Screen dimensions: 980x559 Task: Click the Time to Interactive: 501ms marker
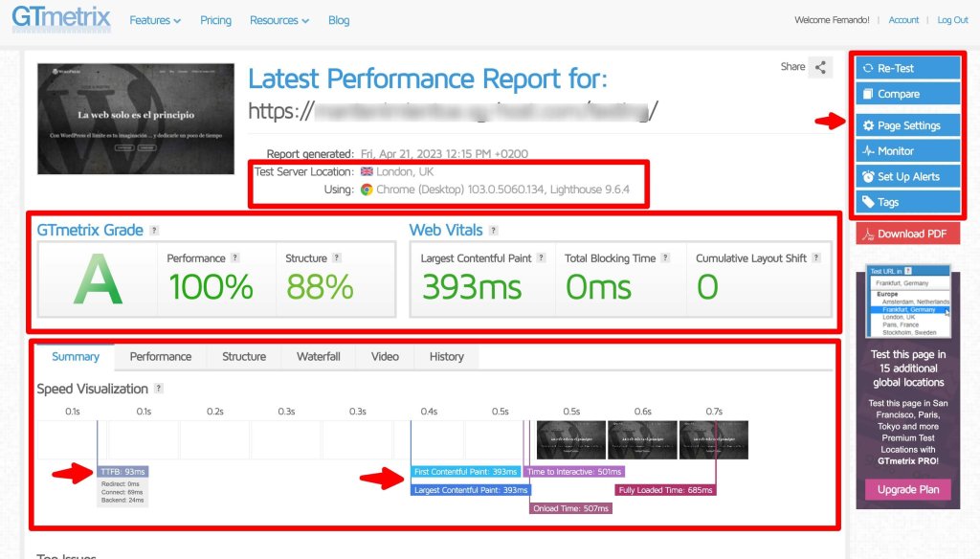pyautogui.click(x=574, y=472)
